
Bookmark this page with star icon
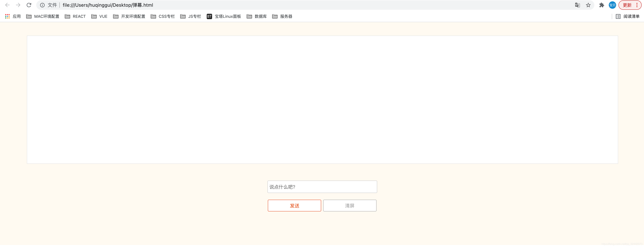[588, 5]
